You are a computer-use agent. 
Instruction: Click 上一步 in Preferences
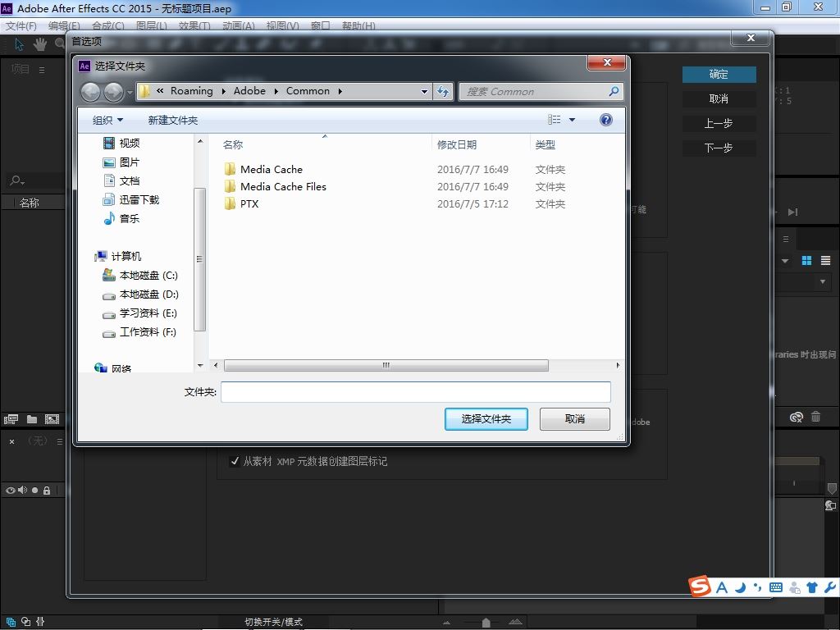(x=719, y=123)
